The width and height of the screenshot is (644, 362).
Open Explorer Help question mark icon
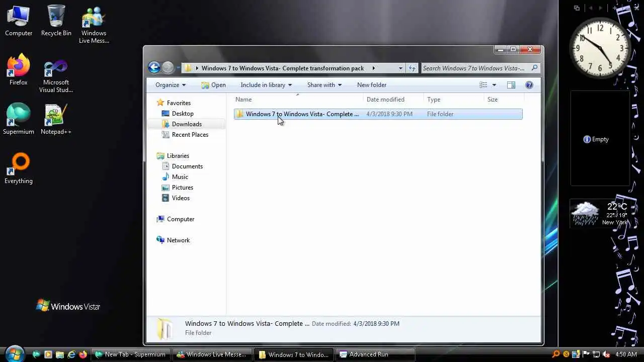529,85
